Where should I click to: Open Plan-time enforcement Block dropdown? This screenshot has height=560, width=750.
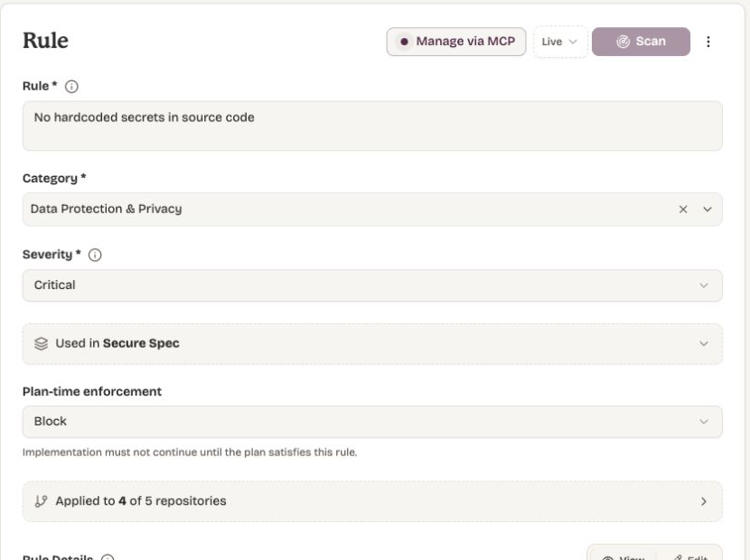pos(372,422)
